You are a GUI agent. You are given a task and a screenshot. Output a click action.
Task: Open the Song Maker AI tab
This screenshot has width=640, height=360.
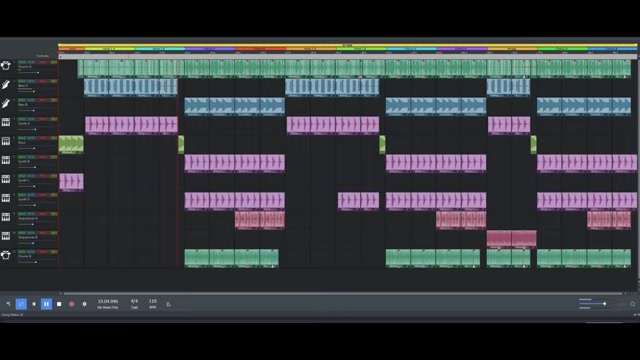12,315
